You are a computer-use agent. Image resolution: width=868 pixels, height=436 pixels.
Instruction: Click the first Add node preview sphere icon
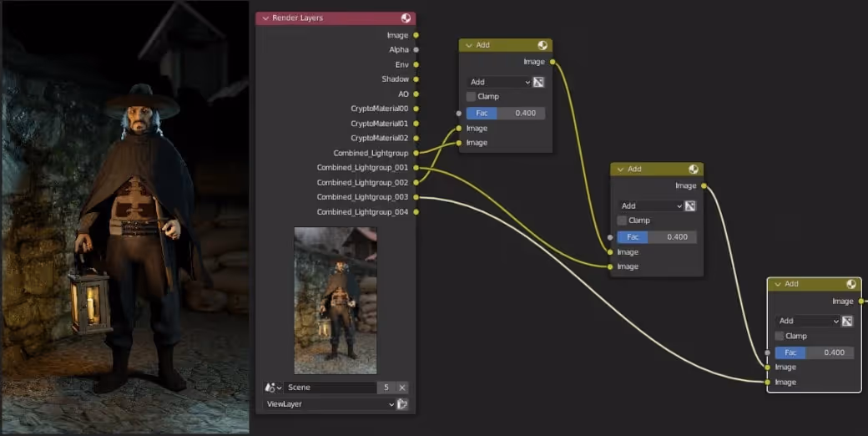pos(542,45)
